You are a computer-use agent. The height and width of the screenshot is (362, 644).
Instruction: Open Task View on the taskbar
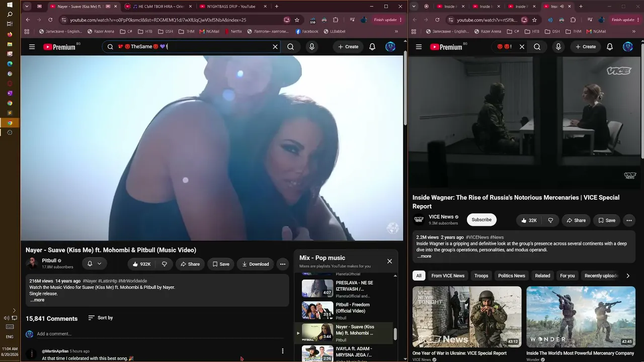[10, 24]
